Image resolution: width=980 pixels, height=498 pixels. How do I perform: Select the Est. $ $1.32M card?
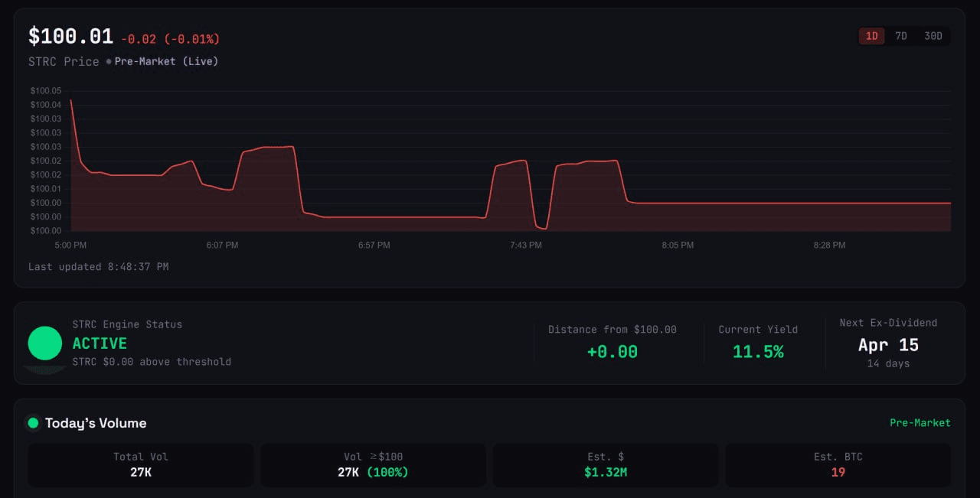coord(605,465)
